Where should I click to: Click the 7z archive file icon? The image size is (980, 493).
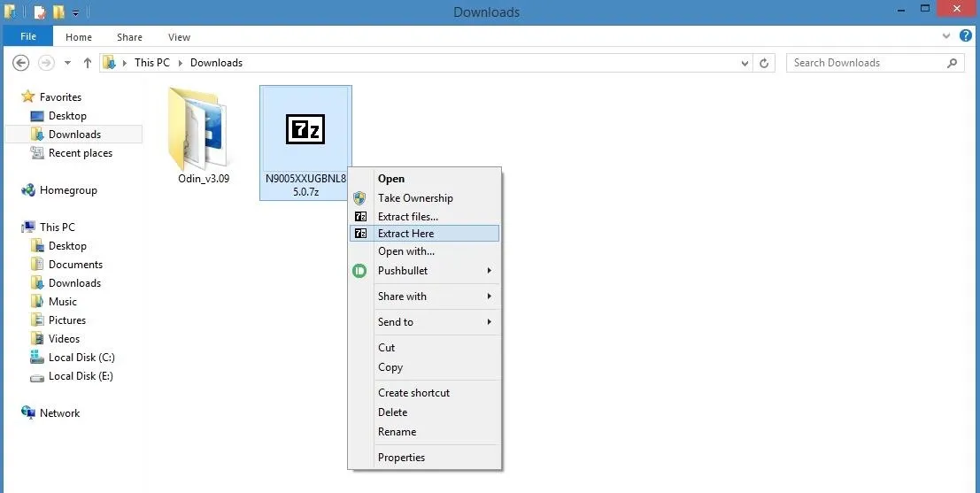tap(305, 129)
